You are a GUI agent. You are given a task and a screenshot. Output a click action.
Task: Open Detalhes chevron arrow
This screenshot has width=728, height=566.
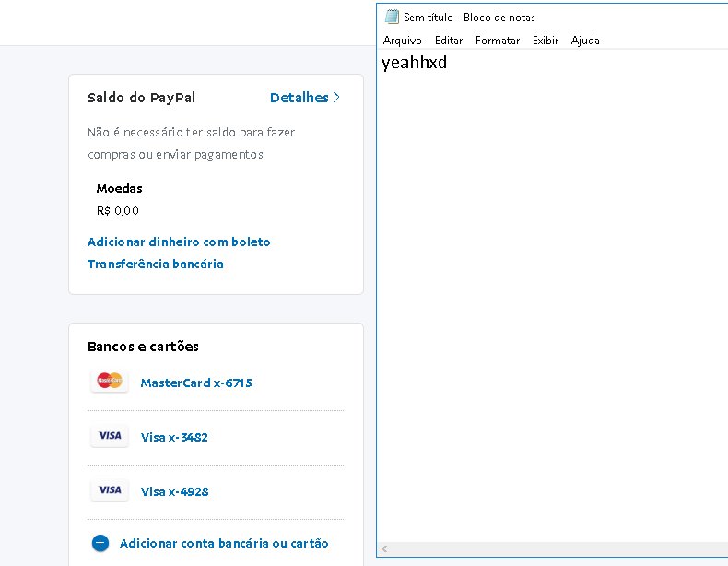[x=336, y=97]
